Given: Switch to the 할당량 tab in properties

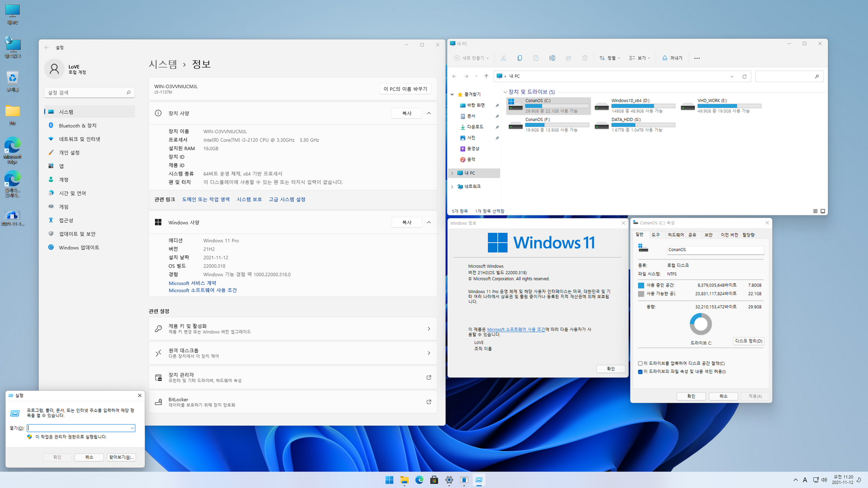Looking at the screenshot, I should pyautogui.click(x=748, y=235).
